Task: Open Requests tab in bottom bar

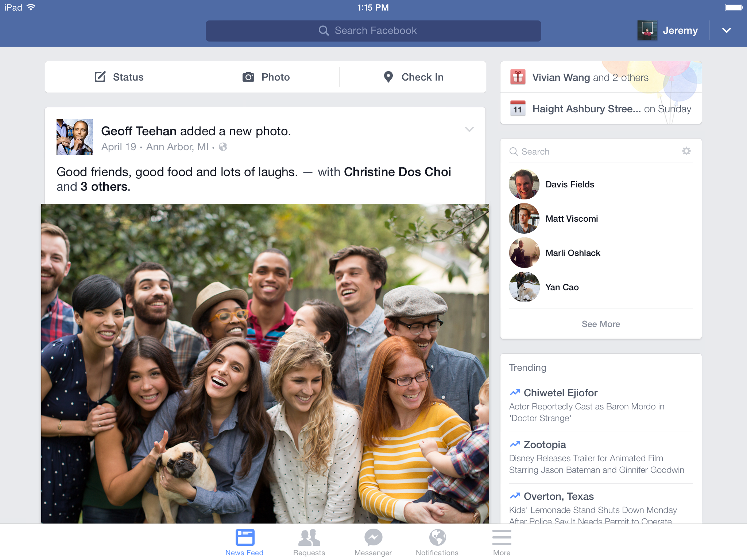Action: 309,542
